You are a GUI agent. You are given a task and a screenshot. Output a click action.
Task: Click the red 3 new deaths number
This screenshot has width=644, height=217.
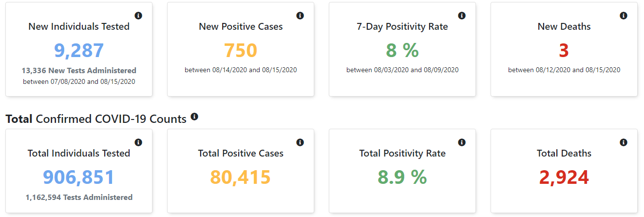pyautogui.click(x=564, y=51)
